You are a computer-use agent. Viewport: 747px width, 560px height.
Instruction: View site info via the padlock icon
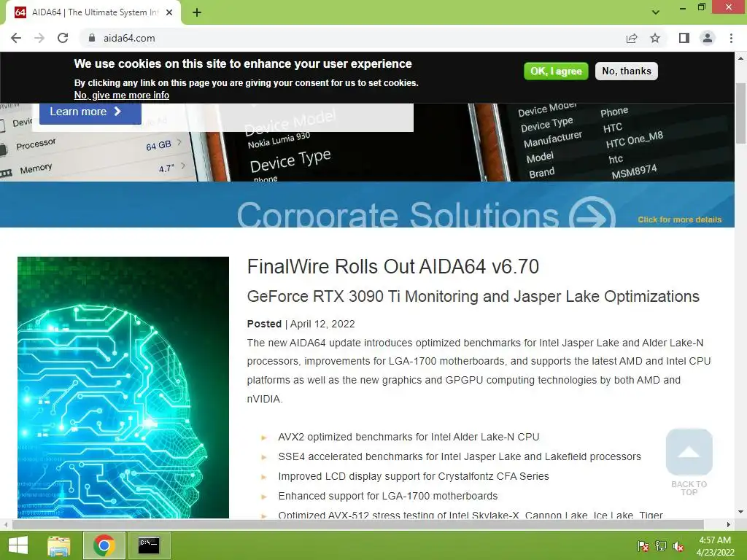tap(92, 38)
